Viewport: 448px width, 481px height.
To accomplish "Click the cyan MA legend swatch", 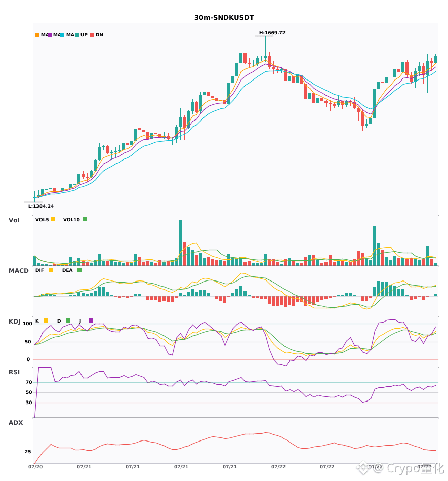I will (x=62, y=35).
